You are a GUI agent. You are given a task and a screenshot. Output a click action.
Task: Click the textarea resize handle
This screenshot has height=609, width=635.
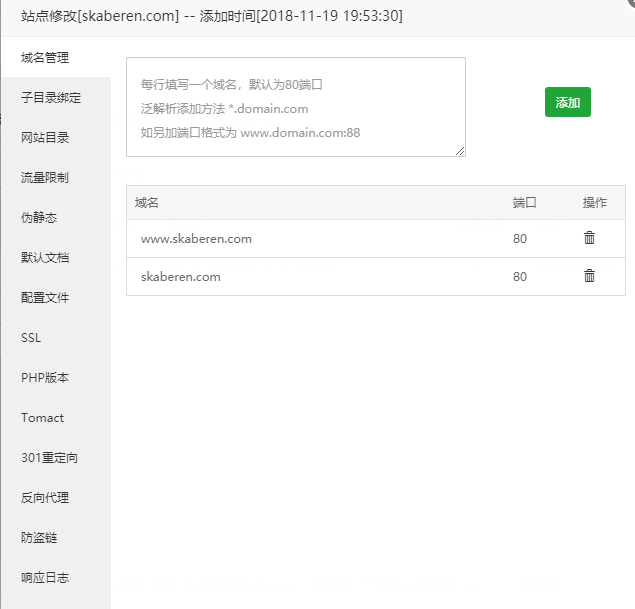pos(460,151)
